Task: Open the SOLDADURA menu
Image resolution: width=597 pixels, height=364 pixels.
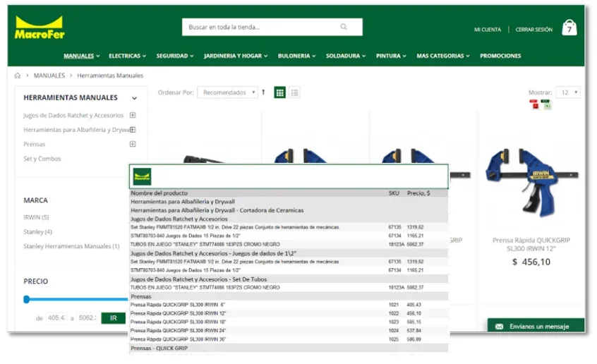Action: (345, 56)
